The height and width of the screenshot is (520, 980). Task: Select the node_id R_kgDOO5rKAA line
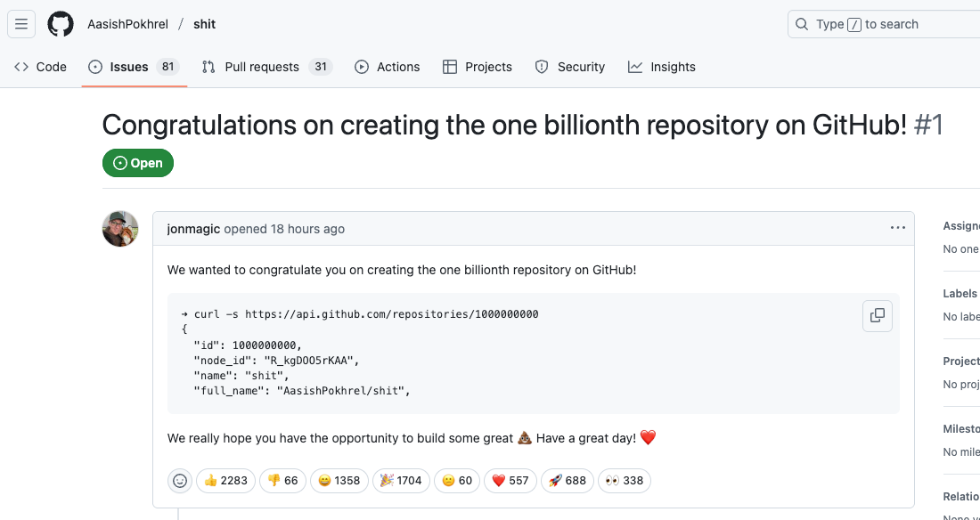click(x=277, y=361)
